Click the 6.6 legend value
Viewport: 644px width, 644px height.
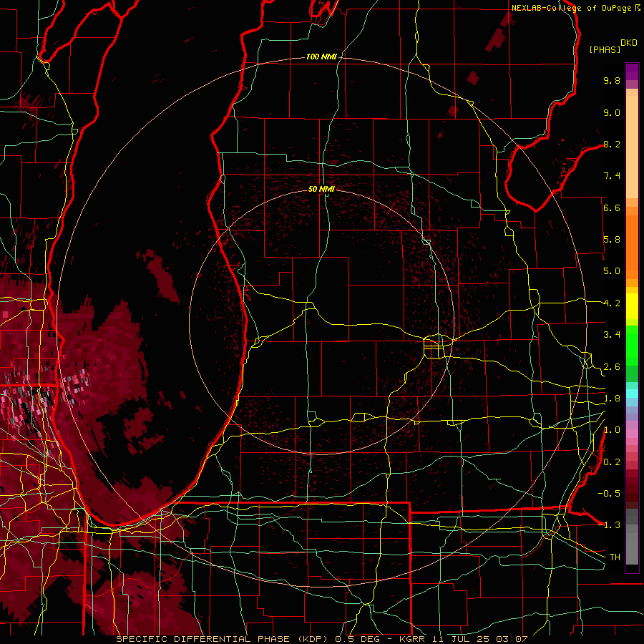[x=612, y=208]
